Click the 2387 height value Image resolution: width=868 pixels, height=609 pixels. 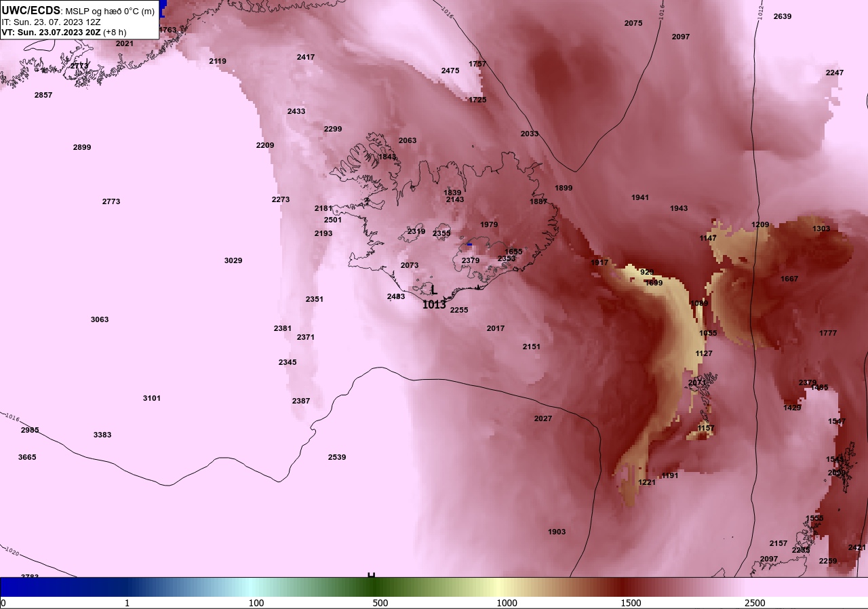(x=301, y=401)
